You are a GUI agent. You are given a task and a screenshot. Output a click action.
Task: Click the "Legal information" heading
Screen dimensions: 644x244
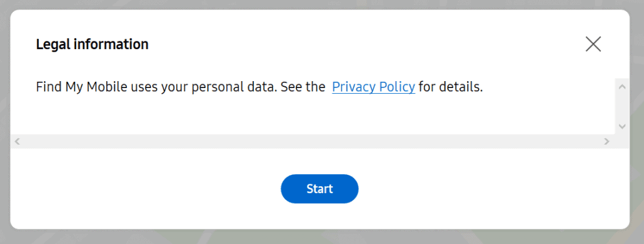[92, 44]
